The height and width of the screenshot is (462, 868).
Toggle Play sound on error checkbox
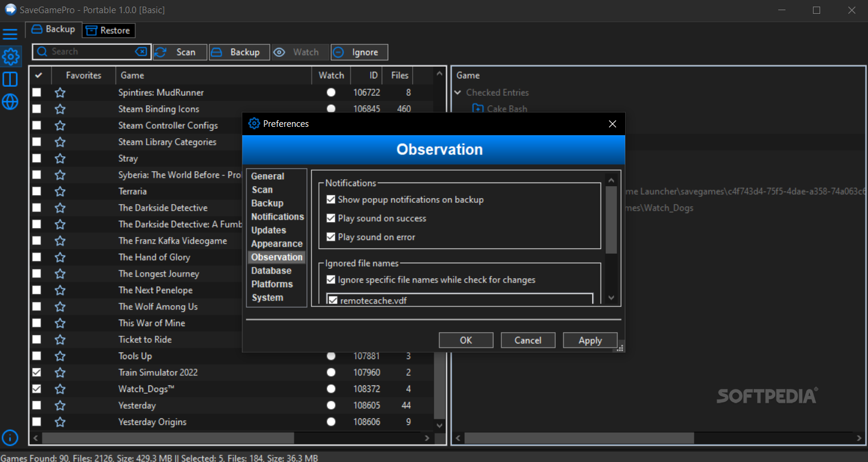331,237
